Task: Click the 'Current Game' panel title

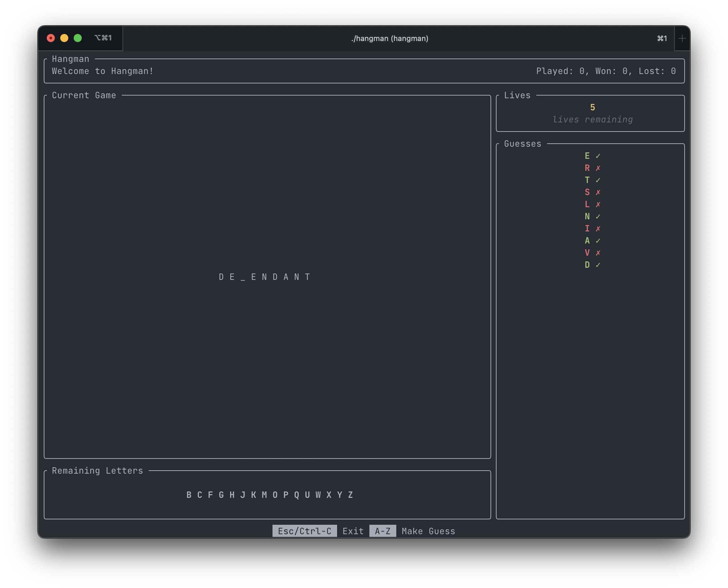Action: [84, 95]
